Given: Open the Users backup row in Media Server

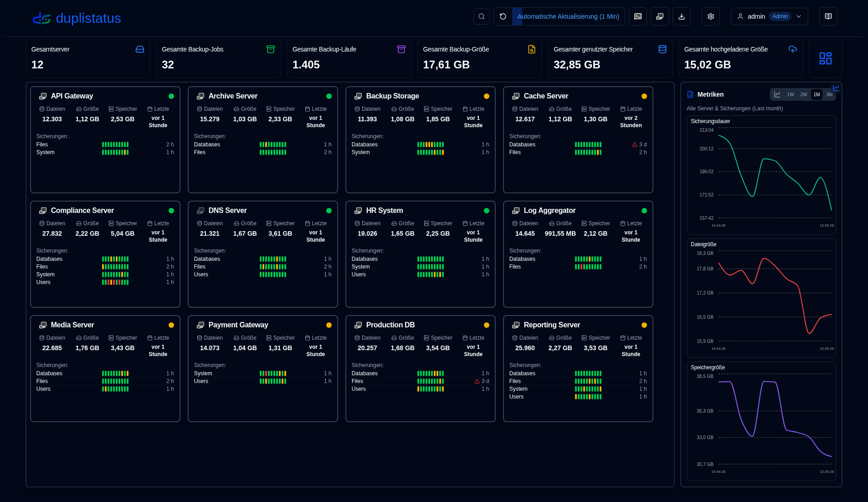Looking at the screenshot, I should pos(105,389).
